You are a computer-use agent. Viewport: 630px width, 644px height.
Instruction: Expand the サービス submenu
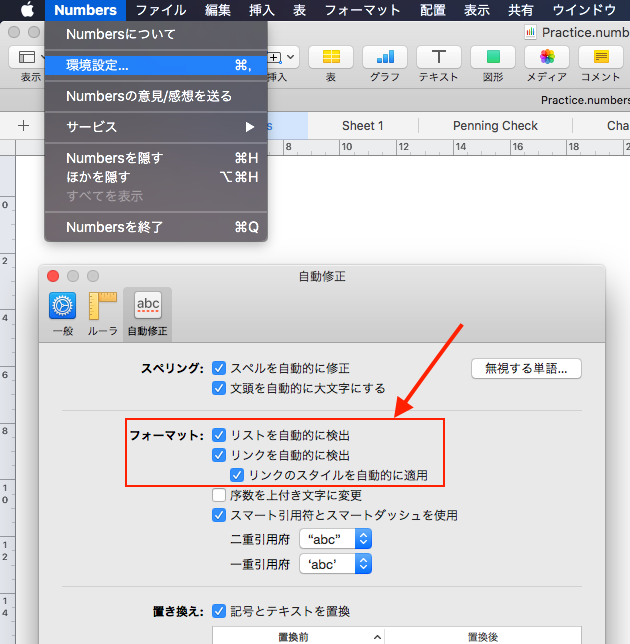[156, 127]
